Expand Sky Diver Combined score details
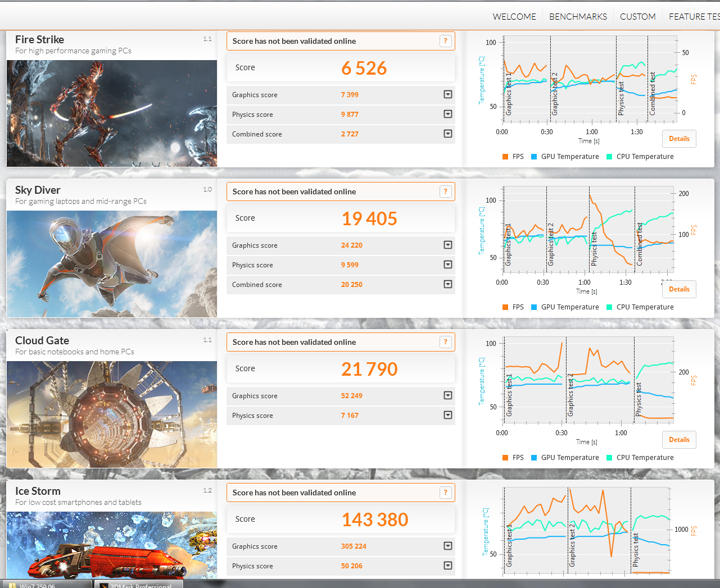This screenshot has height=588, width=720. [x=448, y=284]
